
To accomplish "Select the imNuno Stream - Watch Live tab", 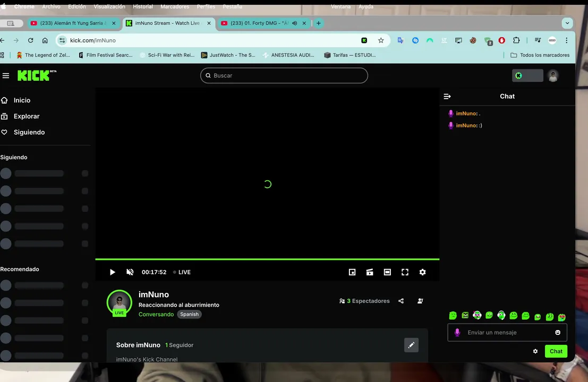I will tap(167, 23).
